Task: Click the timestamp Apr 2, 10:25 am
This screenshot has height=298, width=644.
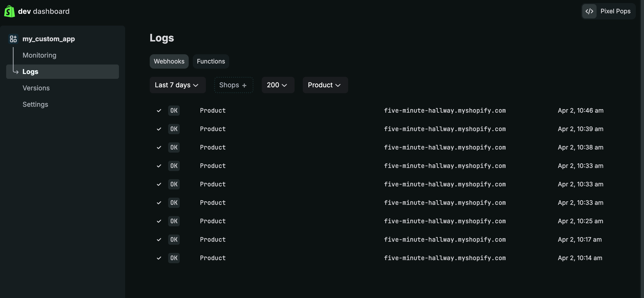Action: tap(581, 221)
